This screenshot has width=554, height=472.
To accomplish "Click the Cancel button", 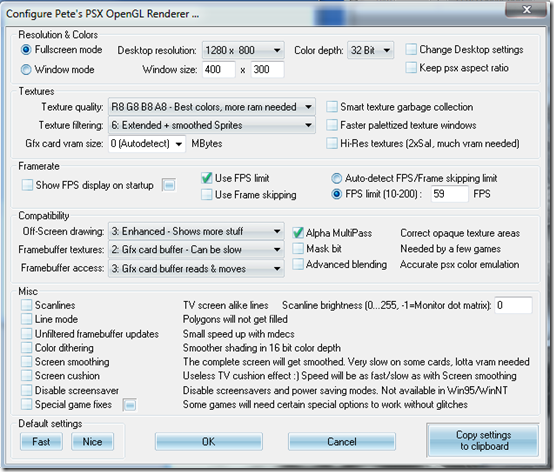I will tap(342, 442).
